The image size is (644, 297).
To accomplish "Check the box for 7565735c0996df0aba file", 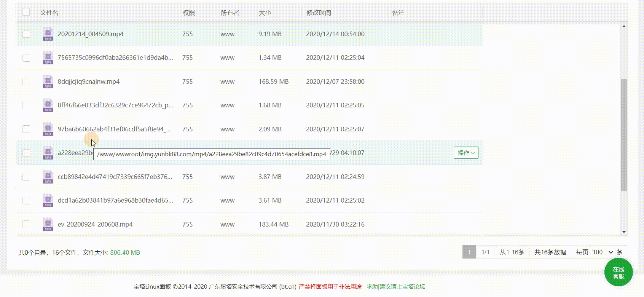I will coord(26,58).
